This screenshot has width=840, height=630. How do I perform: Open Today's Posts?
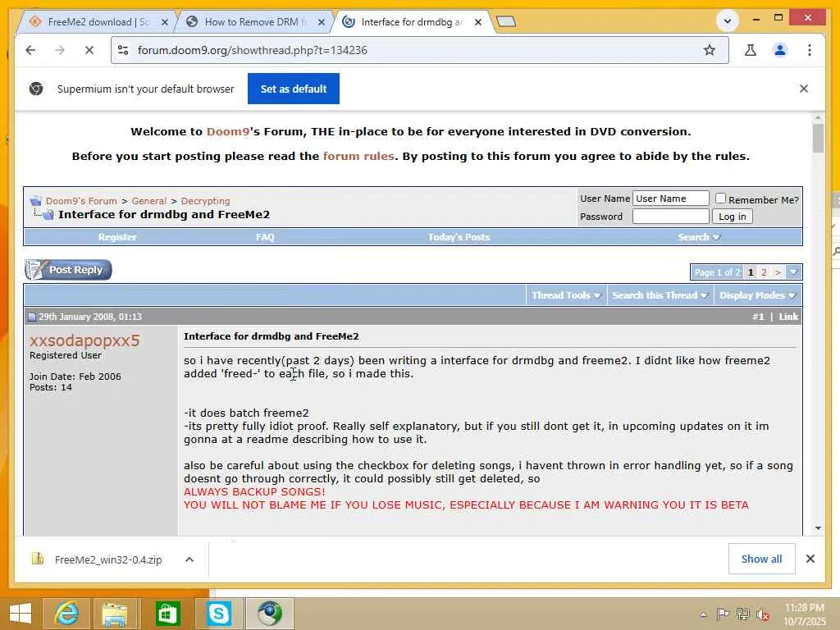click(459, 237)
